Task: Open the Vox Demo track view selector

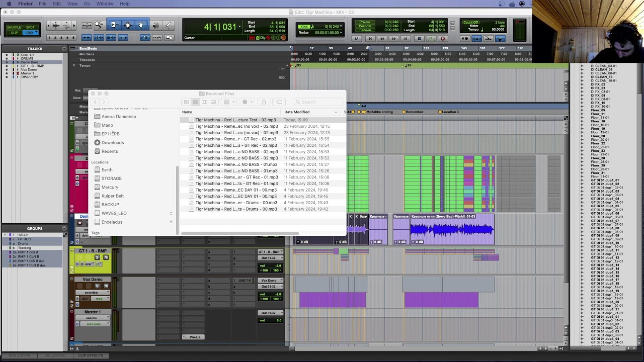Action: (92, 293)
